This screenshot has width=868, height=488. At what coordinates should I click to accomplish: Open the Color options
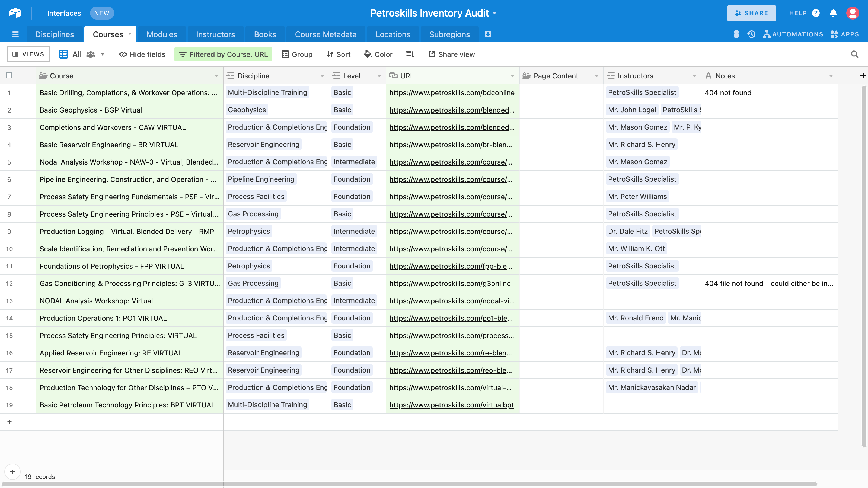coord(378,54)
